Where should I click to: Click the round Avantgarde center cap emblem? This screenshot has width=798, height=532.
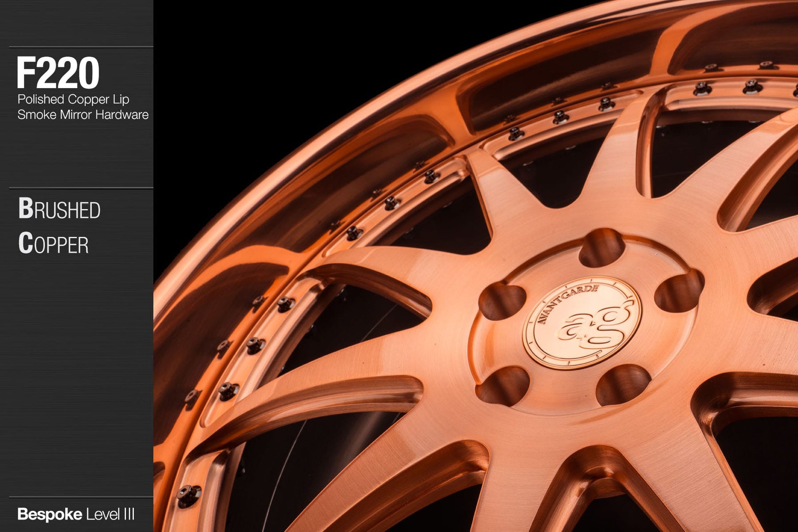coord(582,322)
